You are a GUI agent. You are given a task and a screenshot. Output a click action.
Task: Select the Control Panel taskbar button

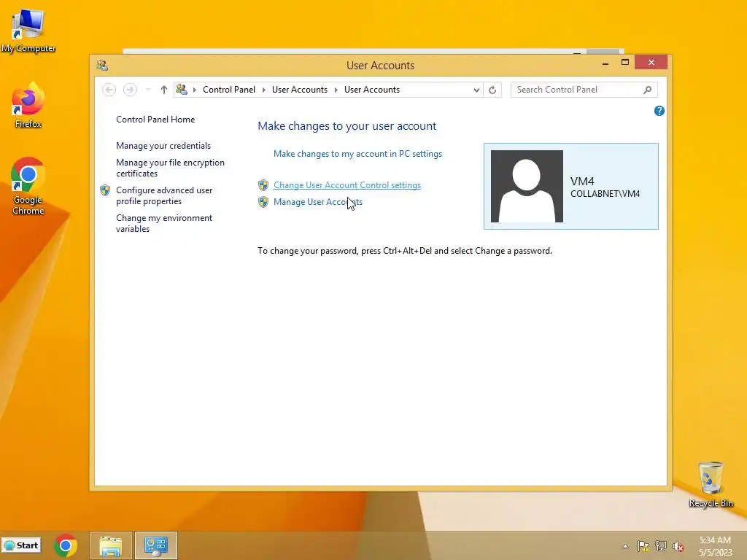(156, 545)
